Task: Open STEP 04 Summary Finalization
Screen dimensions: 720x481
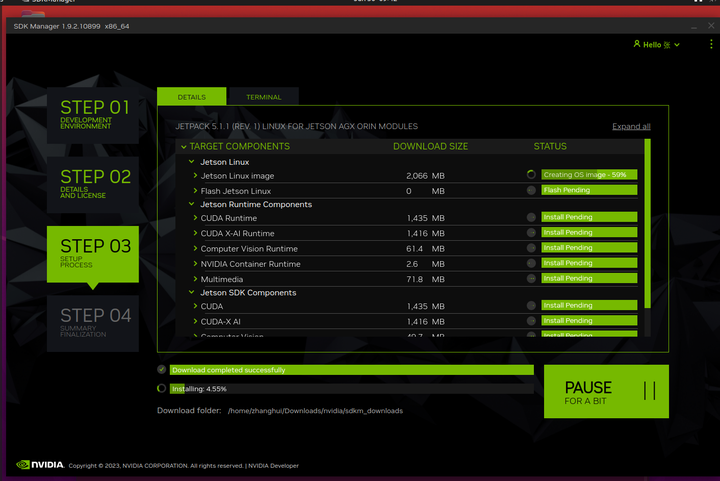Action: point(93,324)
